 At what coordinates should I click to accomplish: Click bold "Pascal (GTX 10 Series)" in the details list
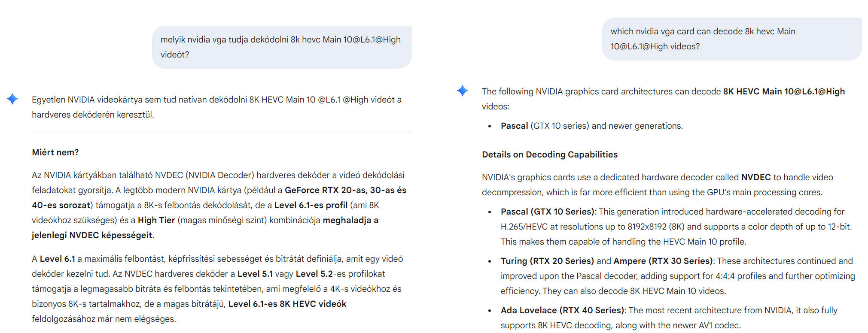[x=547, y=212]
